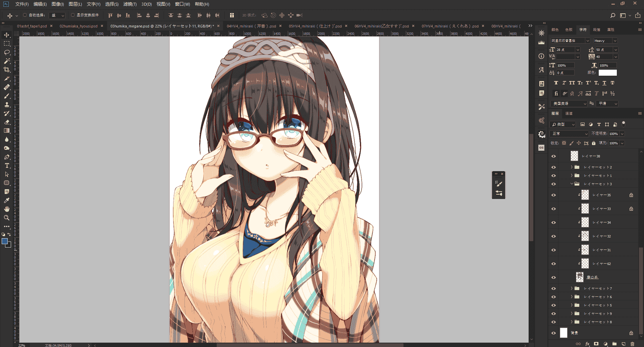This screenshot has height=347, width=644.
Task: Click the font size 28 点 field
Action: pyautogui.click(x=566, y=50)
